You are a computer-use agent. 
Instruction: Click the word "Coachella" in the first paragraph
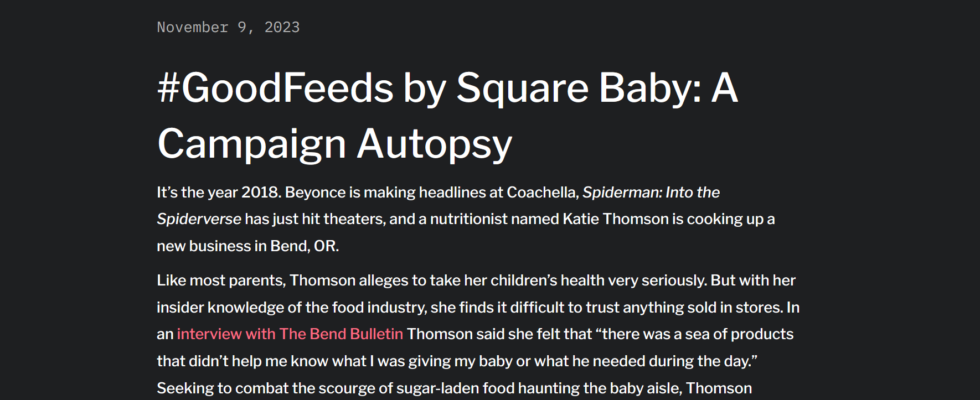(541, 193)
